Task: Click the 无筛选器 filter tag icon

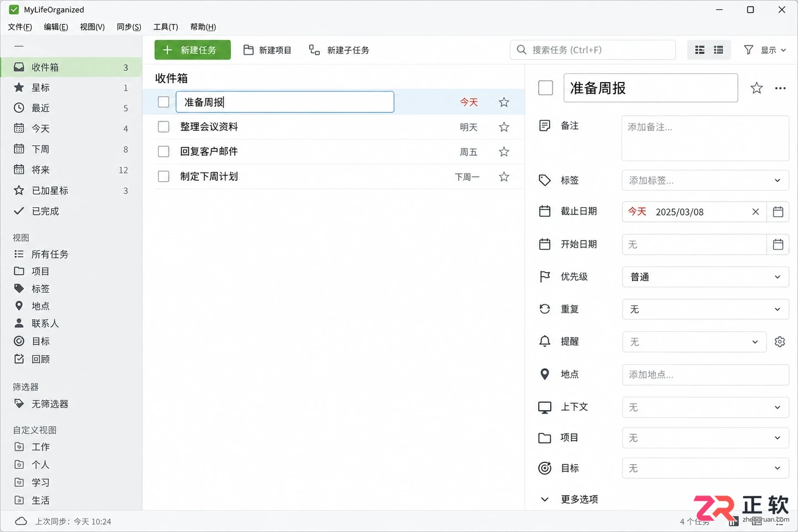Action: (19, 403)
